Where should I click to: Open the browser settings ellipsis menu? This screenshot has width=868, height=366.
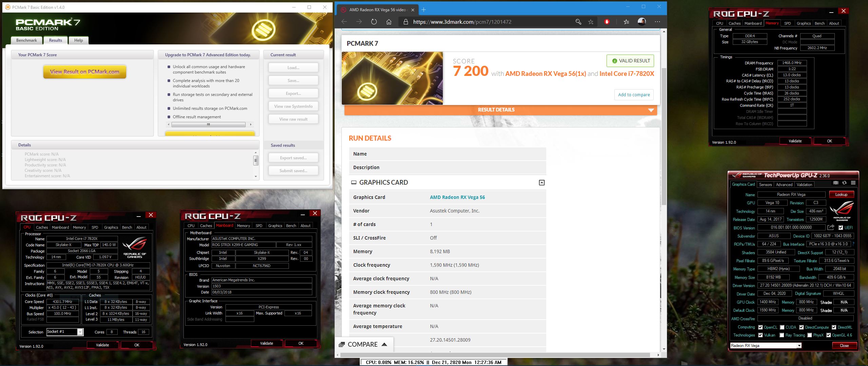pos(657,22)
